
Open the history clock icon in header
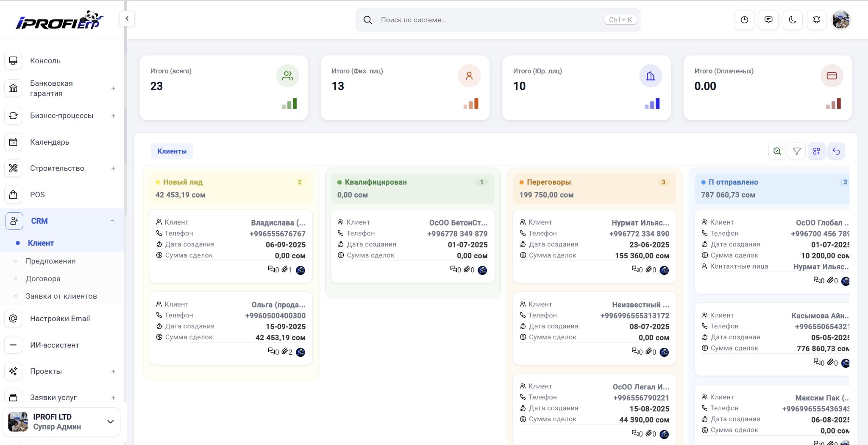point(744,20)
